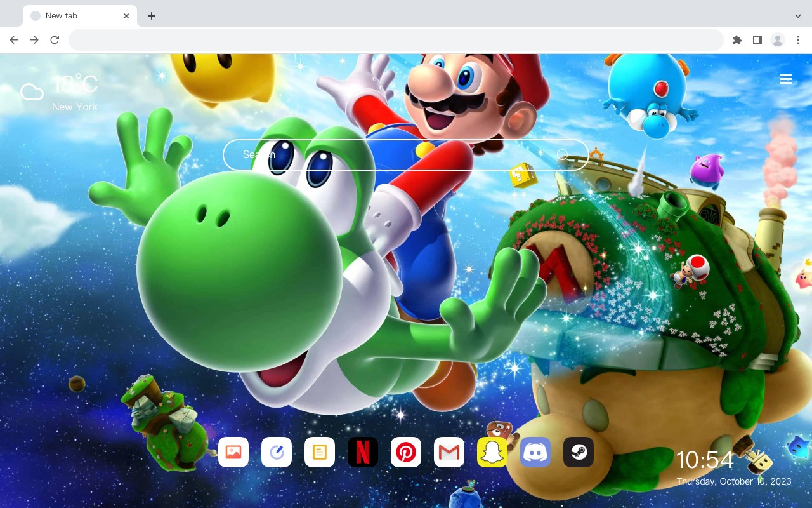Expand the tab search dropdown arrow

[x=798, y=15]
